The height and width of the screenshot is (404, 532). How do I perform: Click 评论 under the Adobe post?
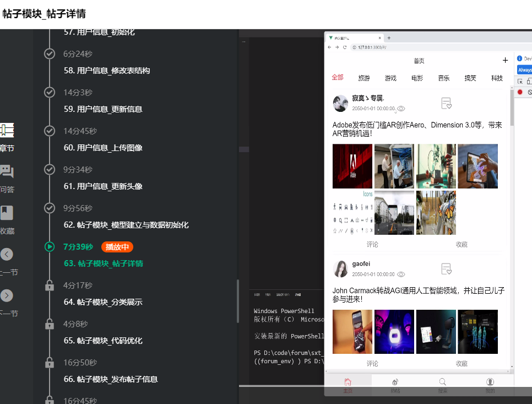372,244
